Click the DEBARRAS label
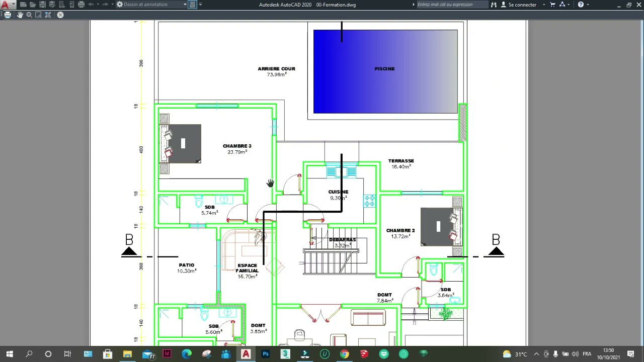 pos(342,240)
